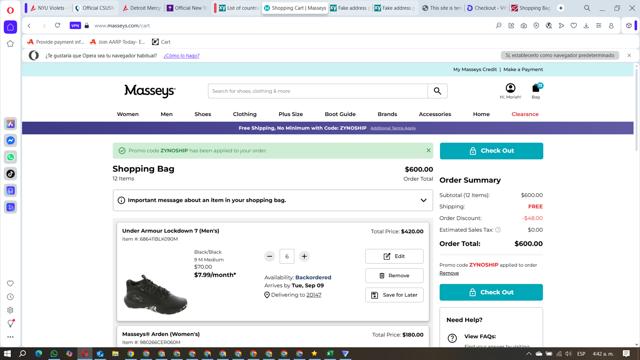The image size is (640, 360).
Task: Click the Under Armour quantity field
Action: (287, 256)
